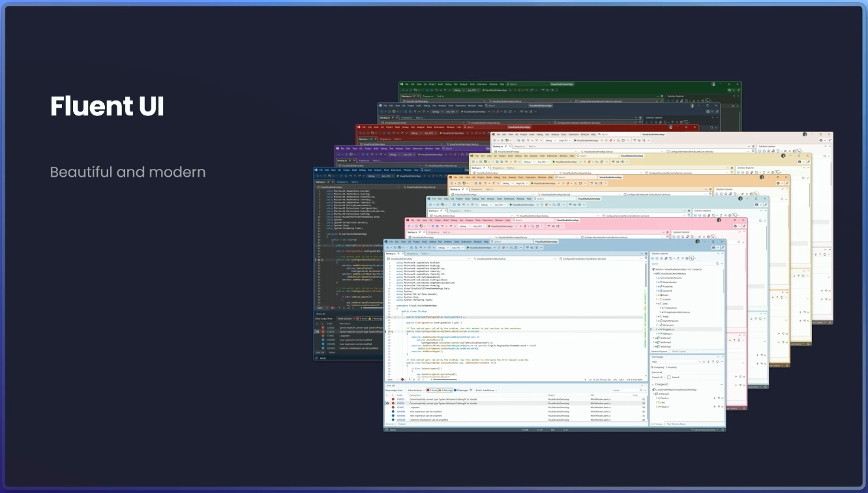Viewport: 868px width, 493px height.
Task: Open the Any CPU platform dropdown
Action: (x=456, y=248)
